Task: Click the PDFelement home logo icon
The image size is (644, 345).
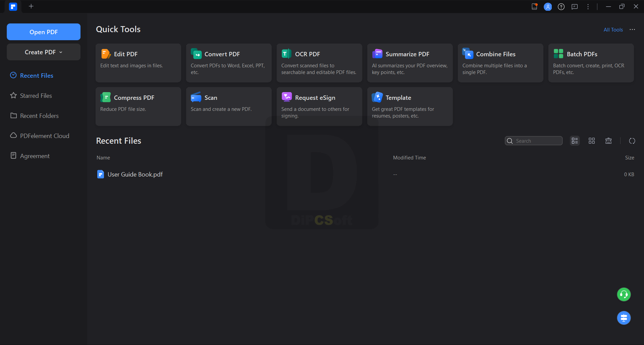Action: 13,6
